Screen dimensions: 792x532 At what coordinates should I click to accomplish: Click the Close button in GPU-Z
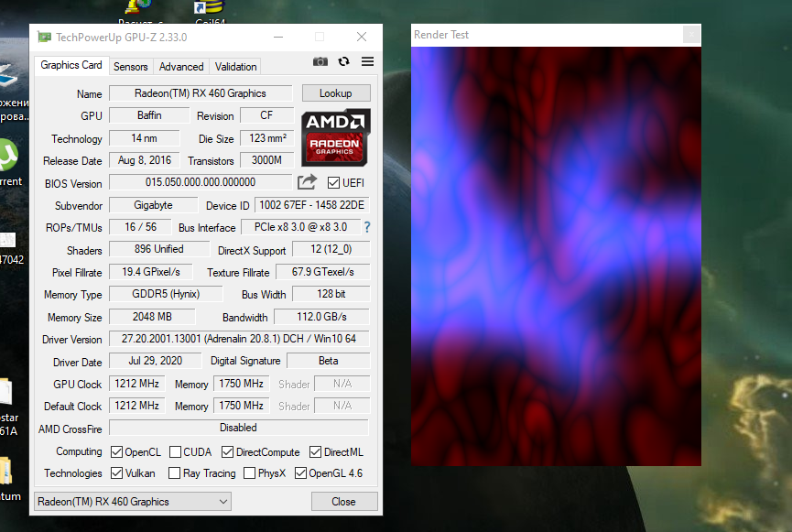(343, 502)
